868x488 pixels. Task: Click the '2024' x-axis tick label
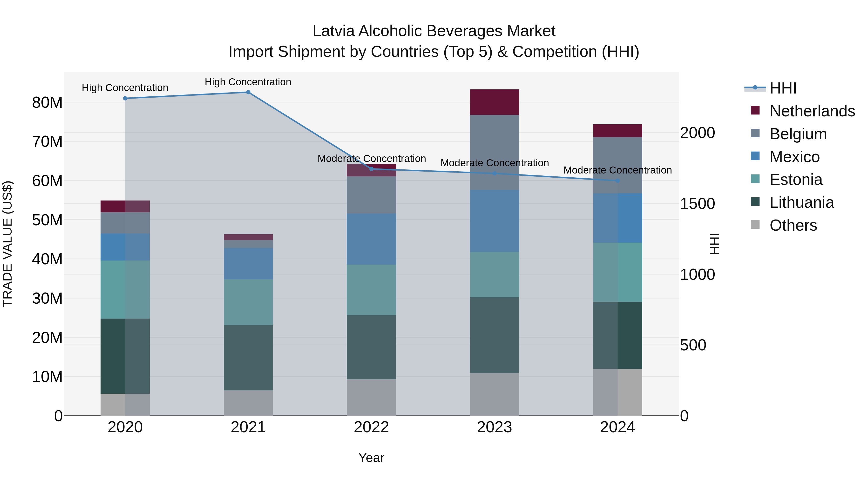click(618, 427)
